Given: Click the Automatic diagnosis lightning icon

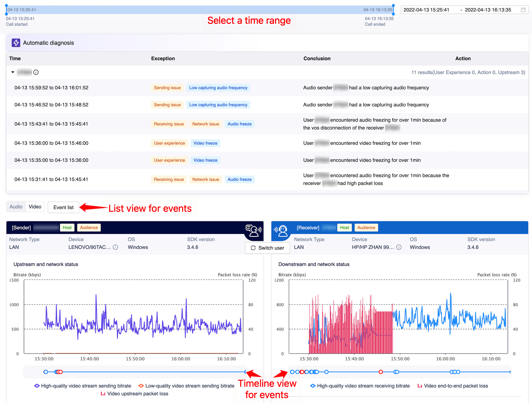Looking at the screenshot, I should coord(16,43).
